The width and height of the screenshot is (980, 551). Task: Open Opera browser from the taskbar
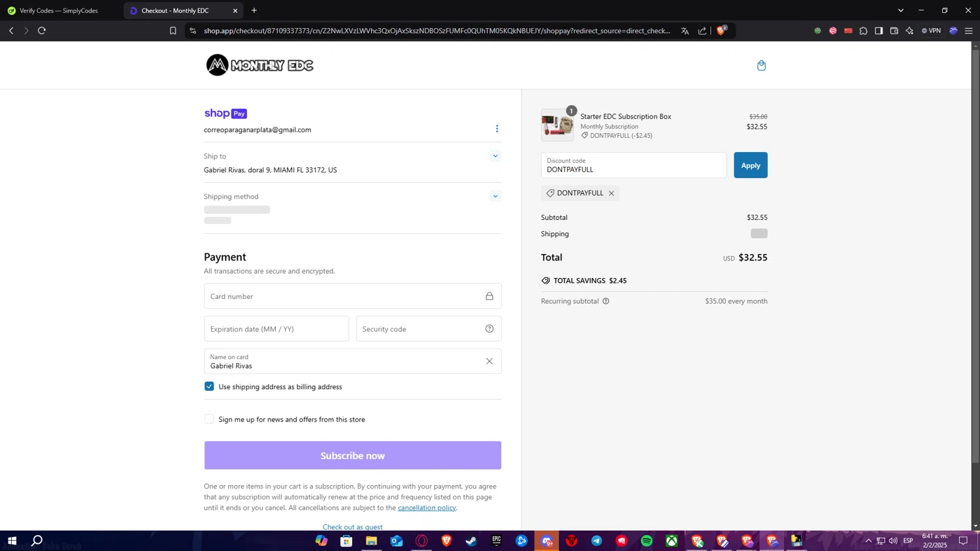pyautogui.click(x=421, y=541)
